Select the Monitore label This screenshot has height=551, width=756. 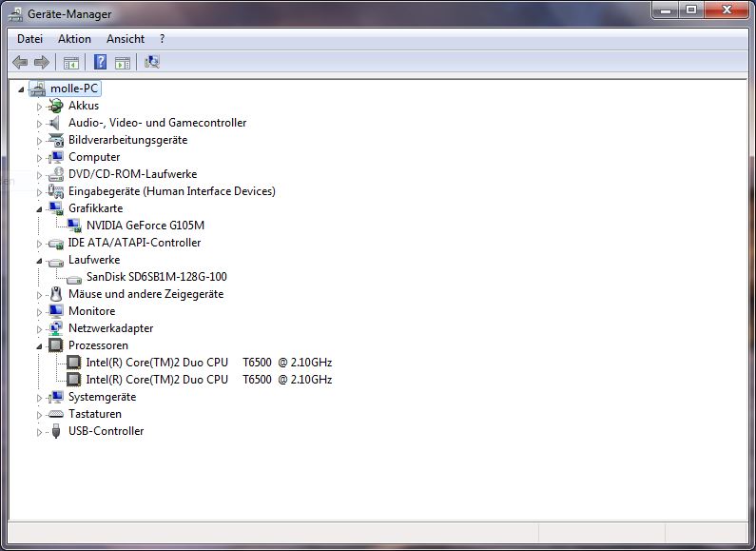click(91, 311)
